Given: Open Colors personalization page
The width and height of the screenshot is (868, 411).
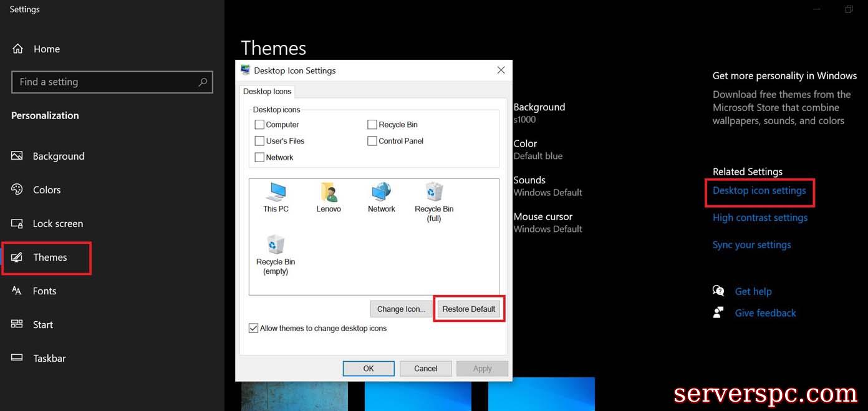Looking at the screenshot, I should click(47, 190).
